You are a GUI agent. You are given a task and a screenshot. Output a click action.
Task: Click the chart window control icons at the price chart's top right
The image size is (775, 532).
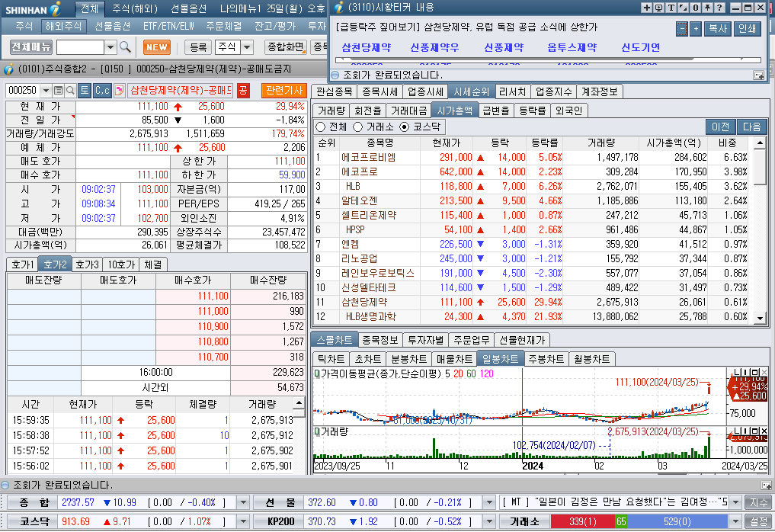[x=750, y=372]
